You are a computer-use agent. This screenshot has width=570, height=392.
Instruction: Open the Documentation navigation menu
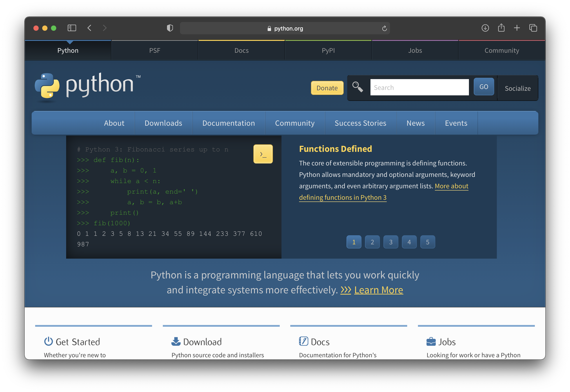tap(229, 123)
